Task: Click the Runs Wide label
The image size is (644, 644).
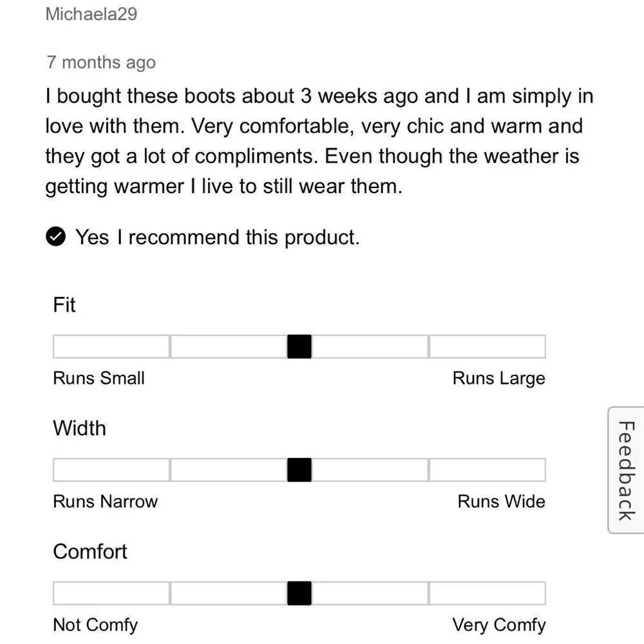Action: [x=502, y=501]
